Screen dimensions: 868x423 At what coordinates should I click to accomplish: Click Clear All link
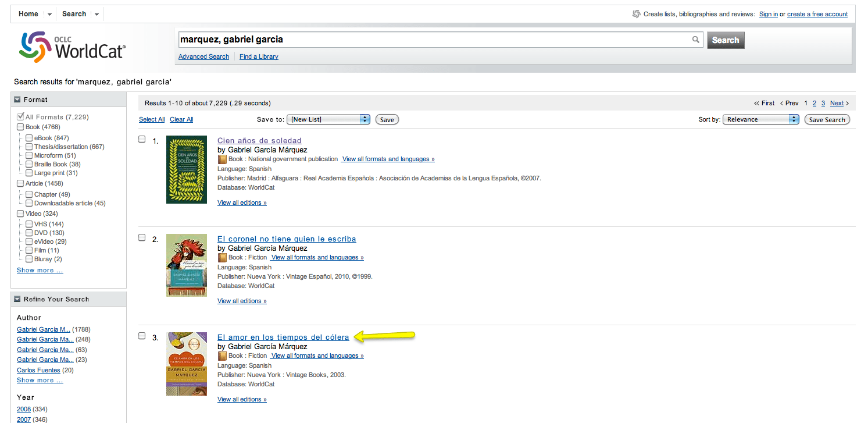(181, 119)
